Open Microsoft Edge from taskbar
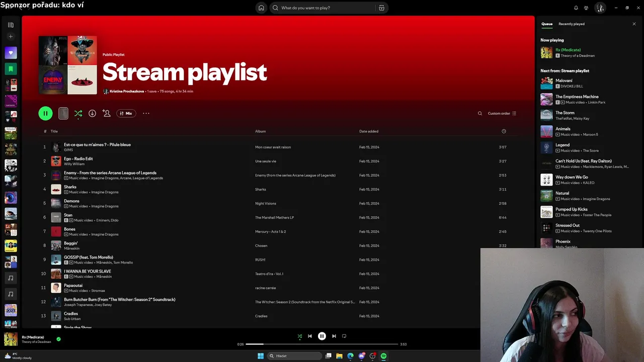644x362 pixels. pyautogui.click(x=351, y=356)
